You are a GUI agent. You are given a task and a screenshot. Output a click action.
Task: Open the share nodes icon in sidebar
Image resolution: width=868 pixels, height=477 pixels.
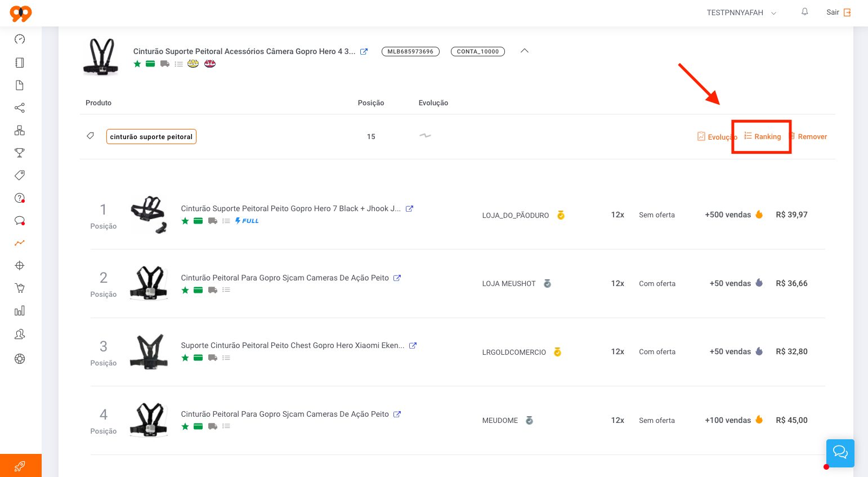click(x=20, y=108)
